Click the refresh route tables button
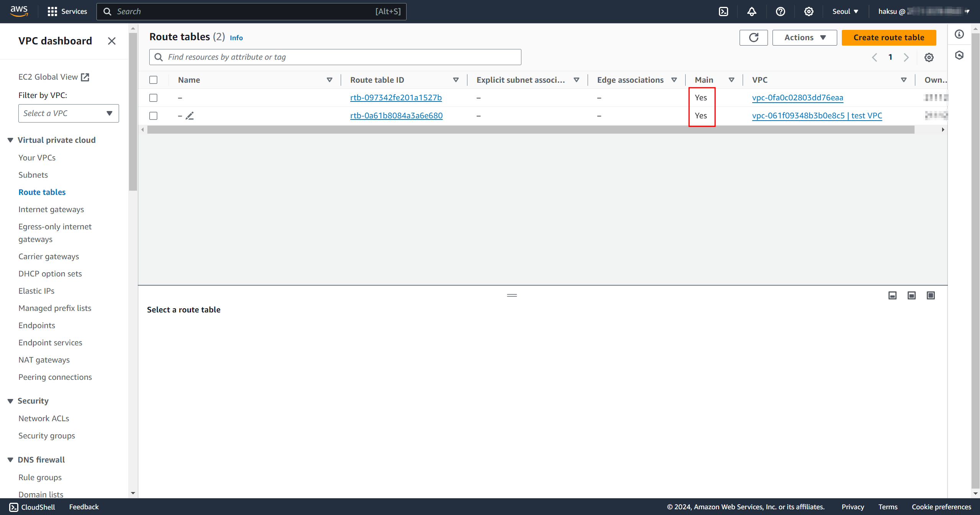Image resolution: width=980 pixels, height=515 pixels. (753, 38)
